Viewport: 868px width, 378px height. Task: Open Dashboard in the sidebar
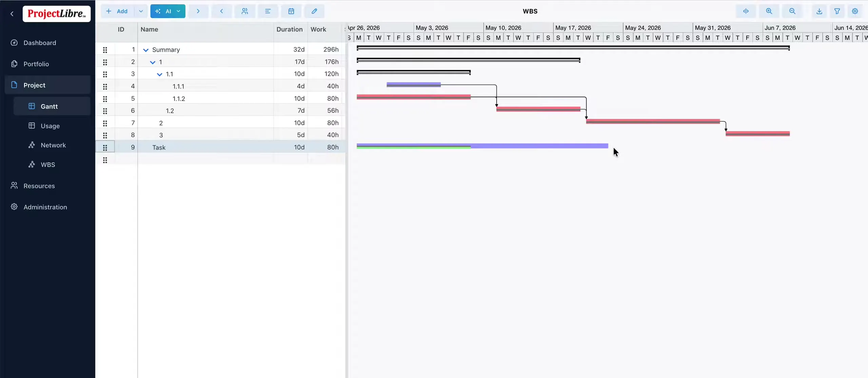click(x=47, y=43)
